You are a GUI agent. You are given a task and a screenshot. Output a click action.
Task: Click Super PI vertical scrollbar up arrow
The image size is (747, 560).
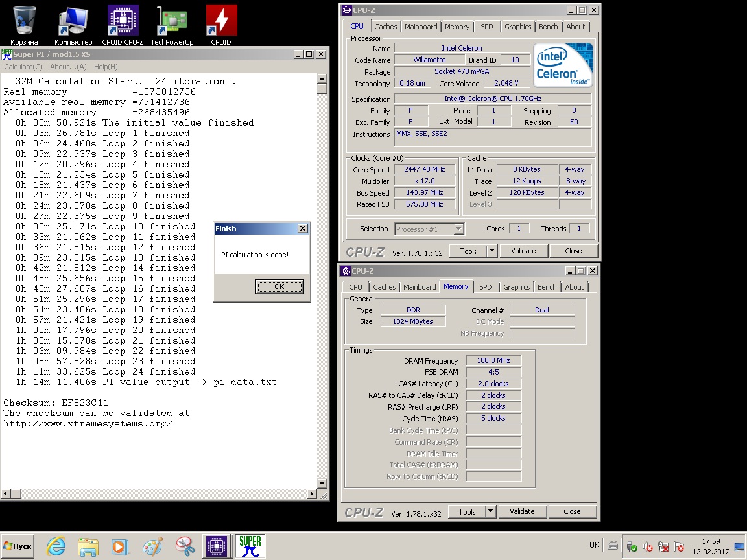pos(322,78)
